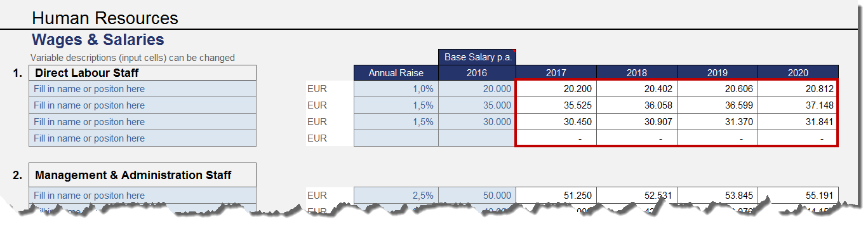This screenshot has width=868, height=233.
Task: Select the 30.450 value cell
Action: [556, 122]
